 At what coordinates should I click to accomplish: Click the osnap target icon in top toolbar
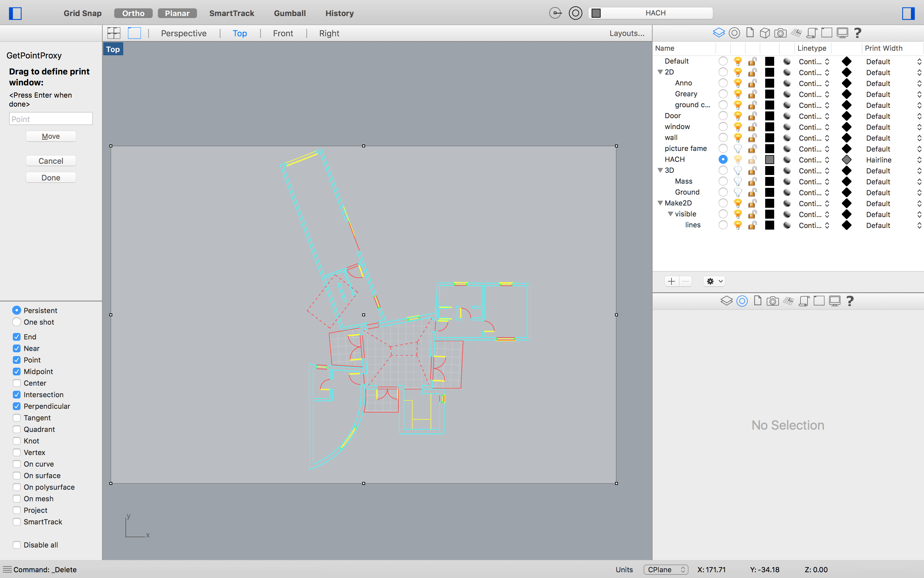(x=555, y=13)
